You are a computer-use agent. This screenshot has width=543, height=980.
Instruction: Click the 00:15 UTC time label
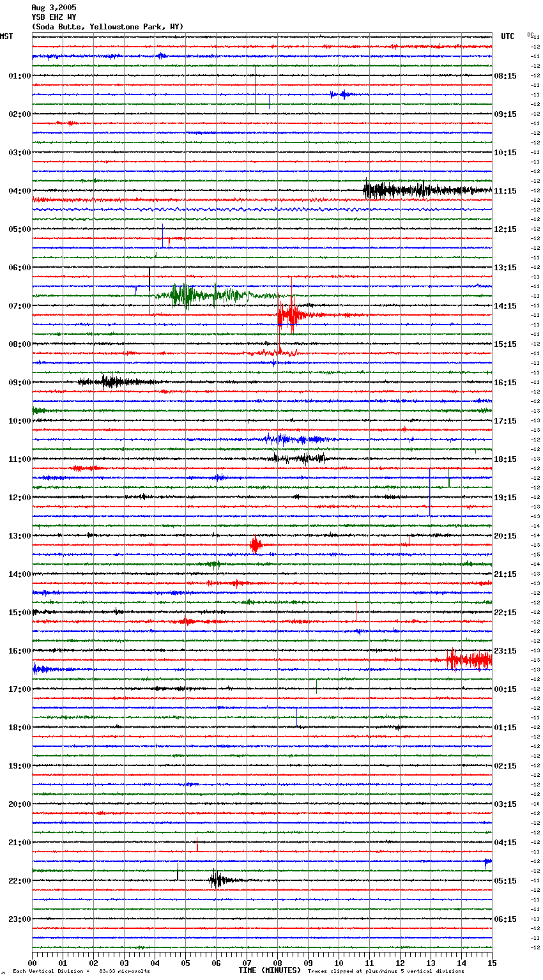pos(505,689)
